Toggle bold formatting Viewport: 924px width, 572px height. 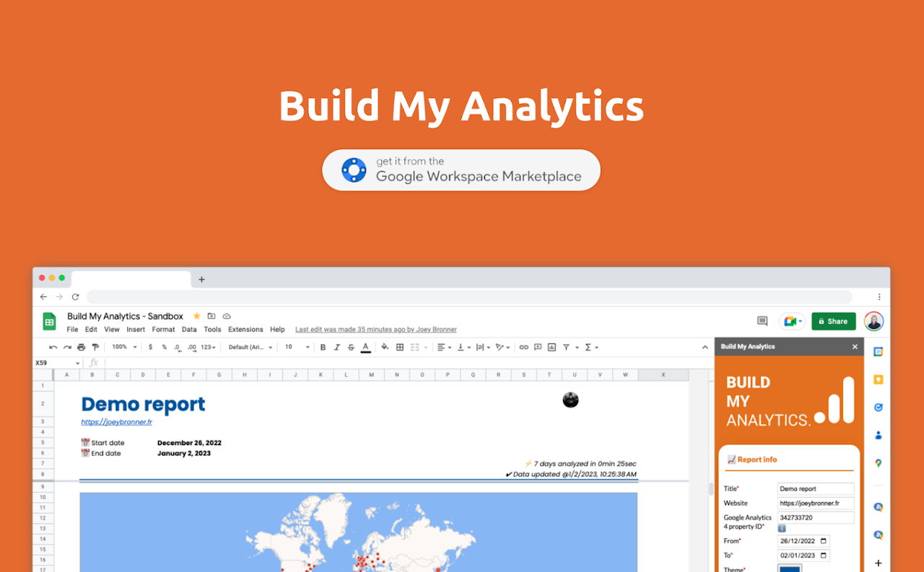323,347
